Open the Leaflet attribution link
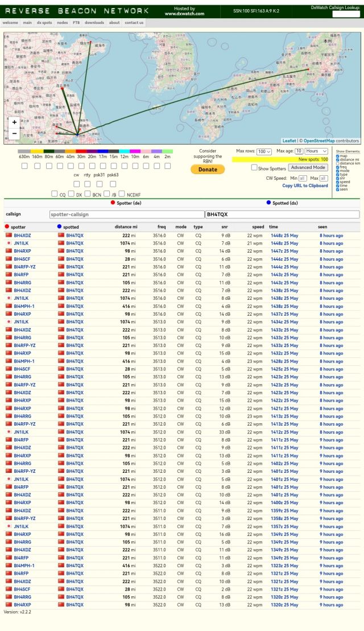 click(289, 141)
